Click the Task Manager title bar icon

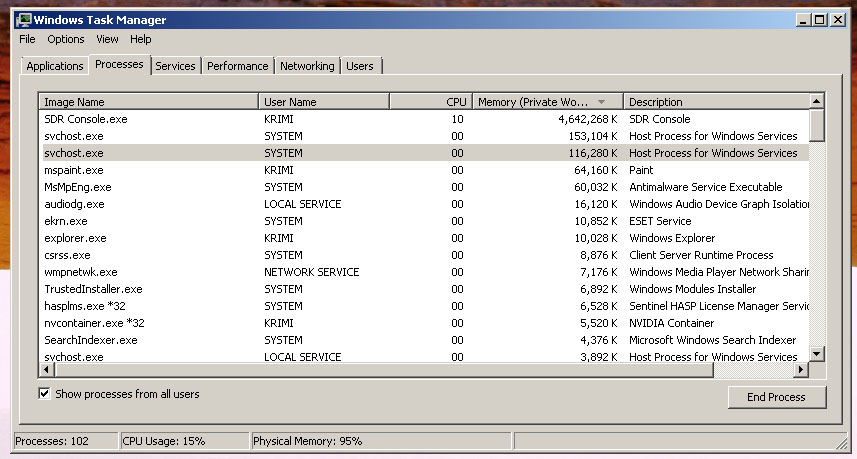(x=24, y=19)
